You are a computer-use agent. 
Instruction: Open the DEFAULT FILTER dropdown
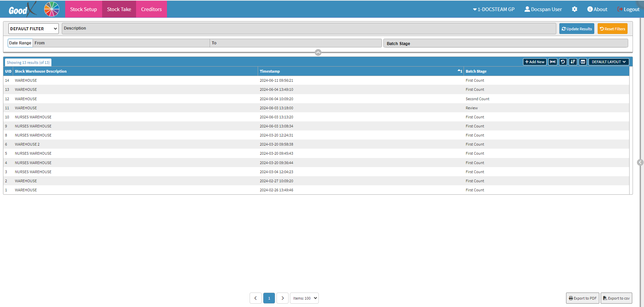pyautogui.click(x=33, y=29)
